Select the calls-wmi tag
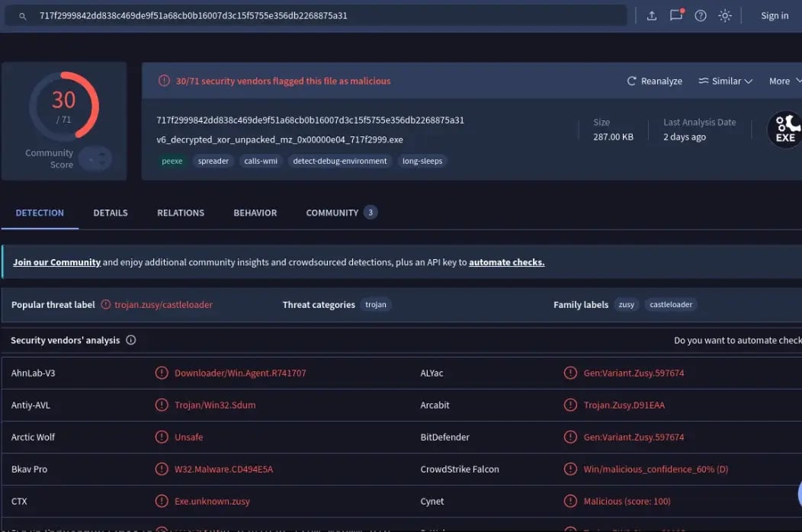This screenshot has width=802, height=532. (261, 161)
